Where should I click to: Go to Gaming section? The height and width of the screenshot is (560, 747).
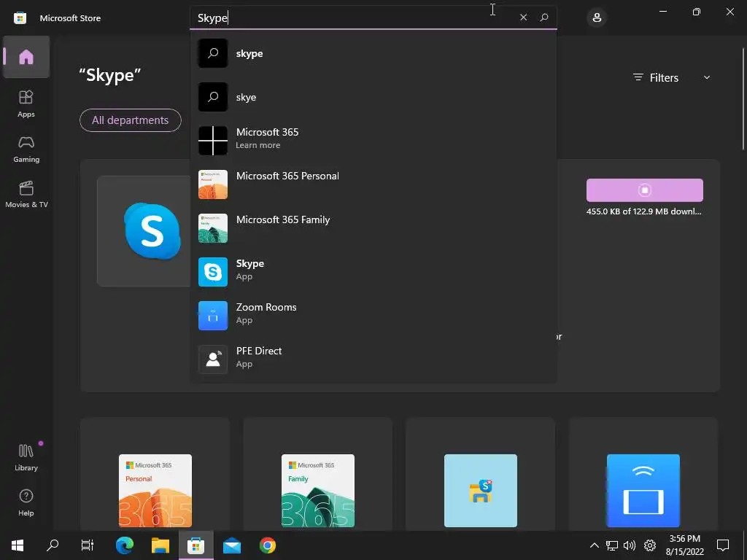point(26,149)
